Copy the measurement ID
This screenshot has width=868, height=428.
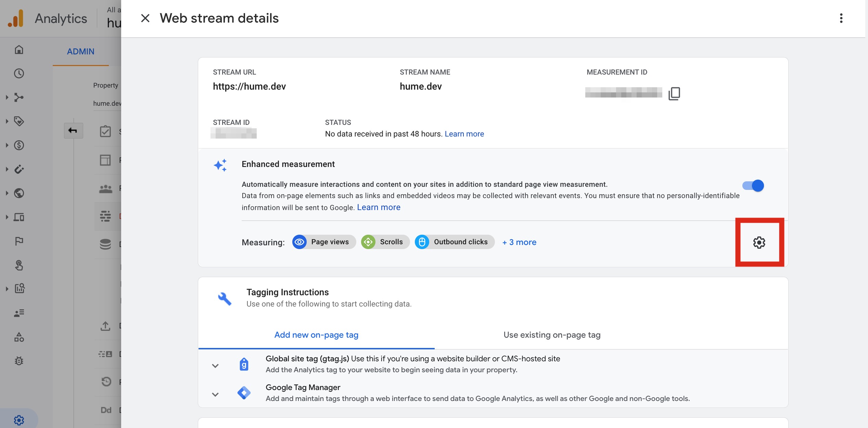pos(674,93)
